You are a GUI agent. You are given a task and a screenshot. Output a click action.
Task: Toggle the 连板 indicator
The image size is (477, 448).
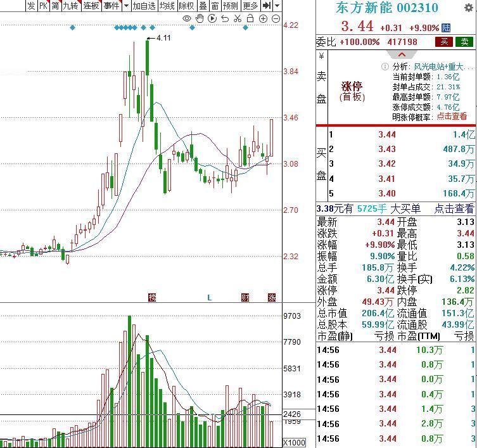coord(91,6)
